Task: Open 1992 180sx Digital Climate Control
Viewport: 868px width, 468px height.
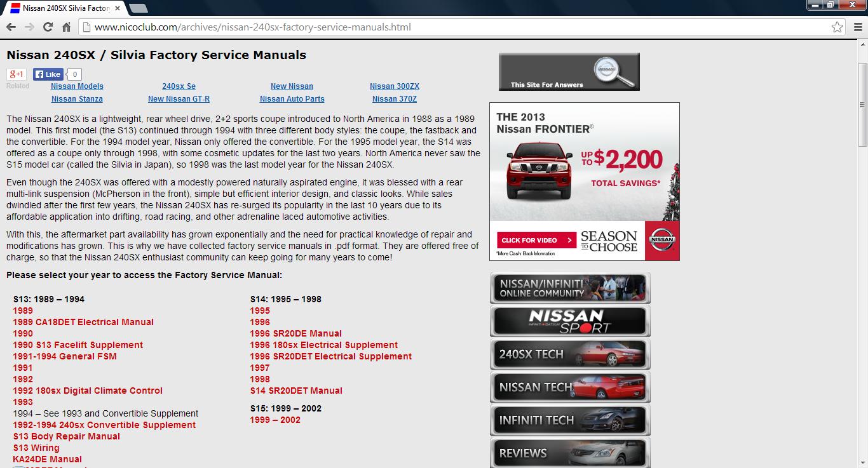Action: pos(88,391)
